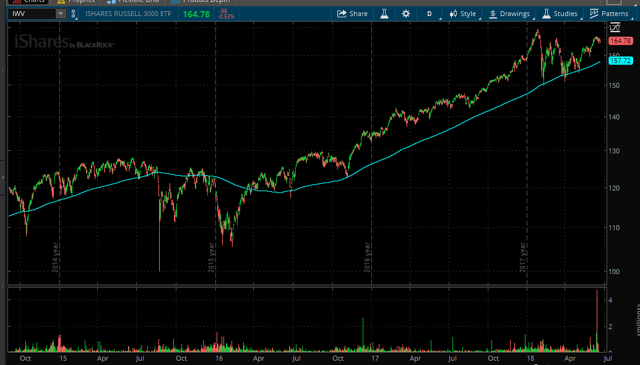The height and width of the screenshot is (365, 640).
Task: Change the D timeframe selector
Action: click(x=429, y=14)
